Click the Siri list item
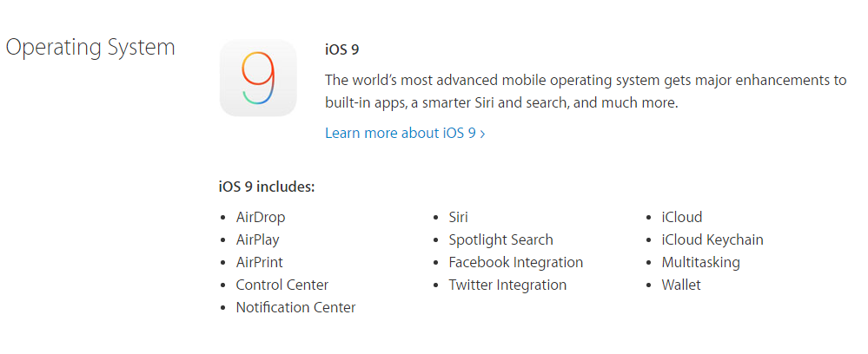868x354 pixels. point(459,217)
